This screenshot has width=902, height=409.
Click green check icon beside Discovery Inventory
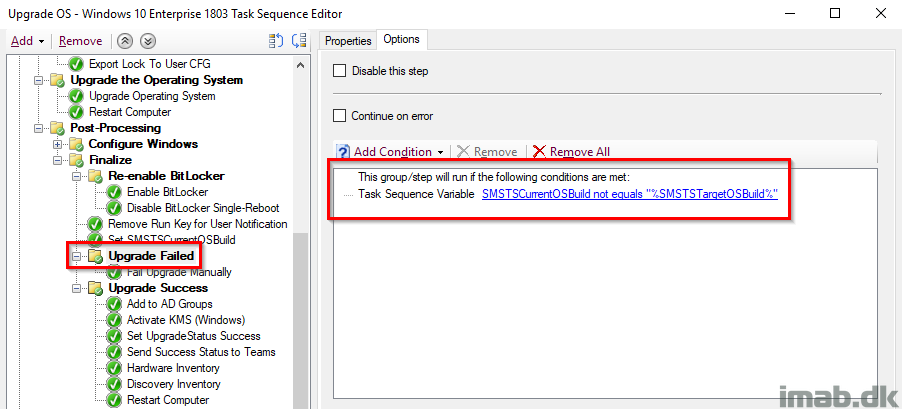(x=114, y=384)
